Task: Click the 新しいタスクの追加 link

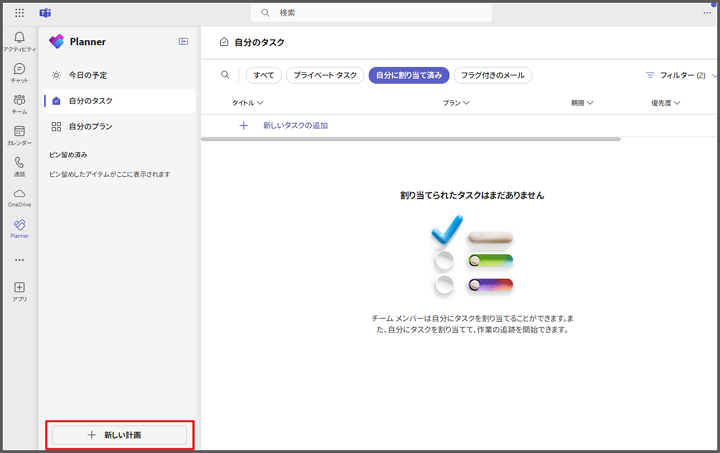Action: [x=295, y=125]
